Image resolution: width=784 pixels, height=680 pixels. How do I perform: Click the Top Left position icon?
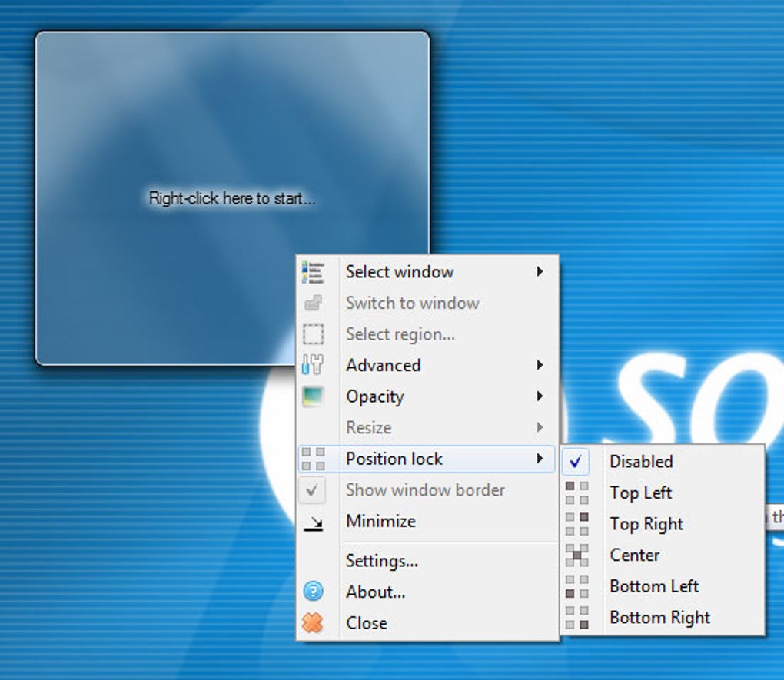click(x=576, y=493)
